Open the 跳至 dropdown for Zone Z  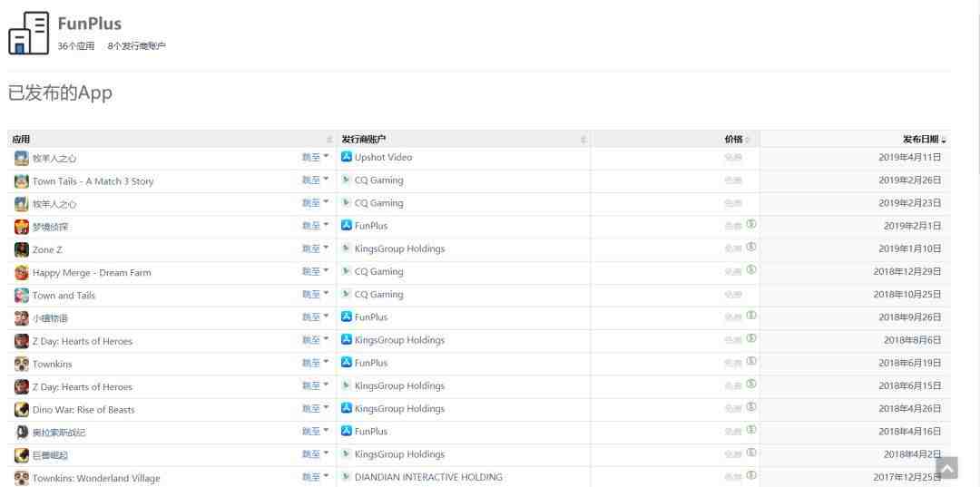click(x=316, y=248)
